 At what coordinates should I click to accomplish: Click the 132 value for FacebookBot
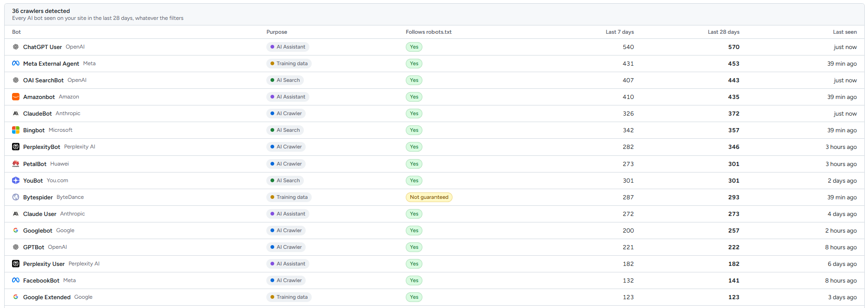pos(628,281)
